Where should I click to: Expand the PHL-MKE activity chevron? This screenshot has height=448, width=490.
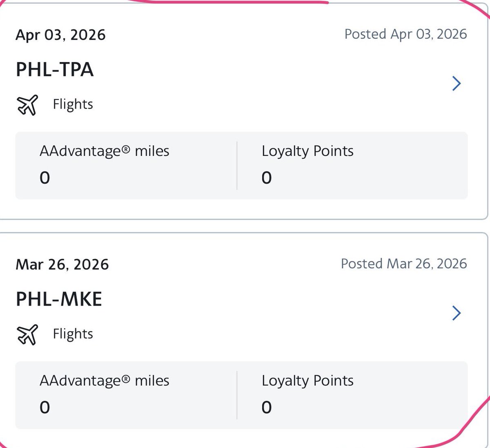pyautogui.click(x=457, y=313)
